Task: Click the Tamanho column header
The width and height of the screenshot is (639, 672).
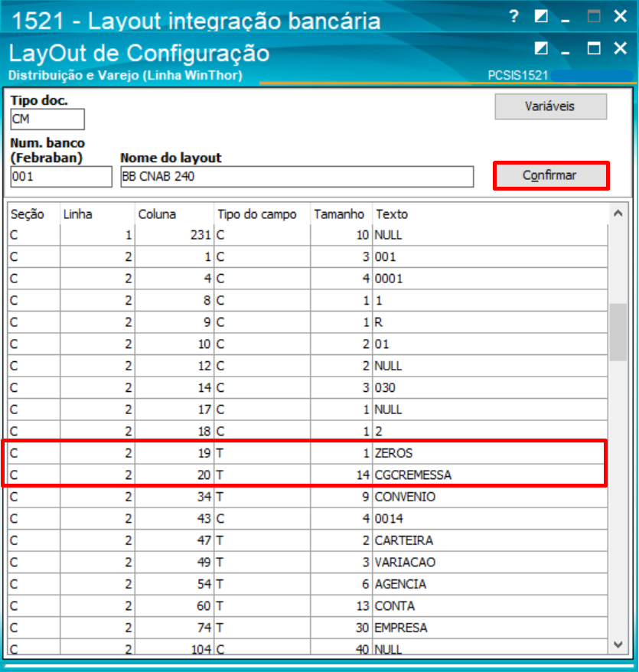Action: (x=341, y=214)
